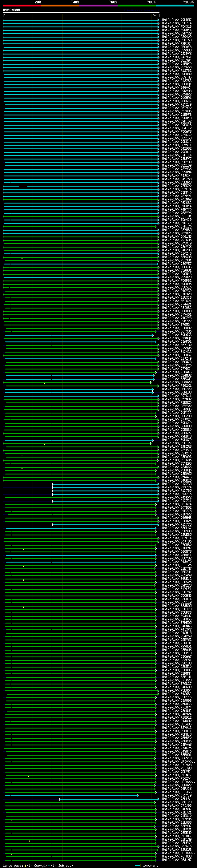
Task: Select the UniRef100_P18912 entry
Action: pos(177,718)
